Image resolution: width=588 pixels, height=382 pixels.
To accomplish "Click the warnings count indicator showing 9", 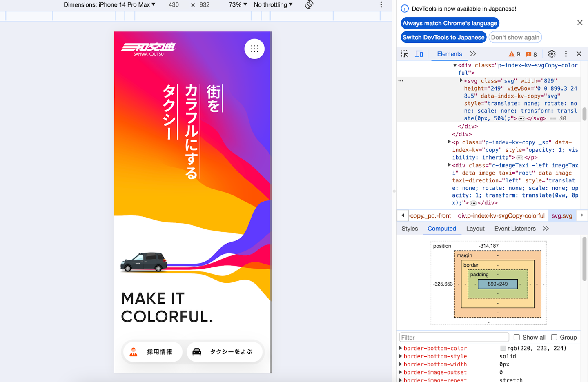I will [514, 54].
